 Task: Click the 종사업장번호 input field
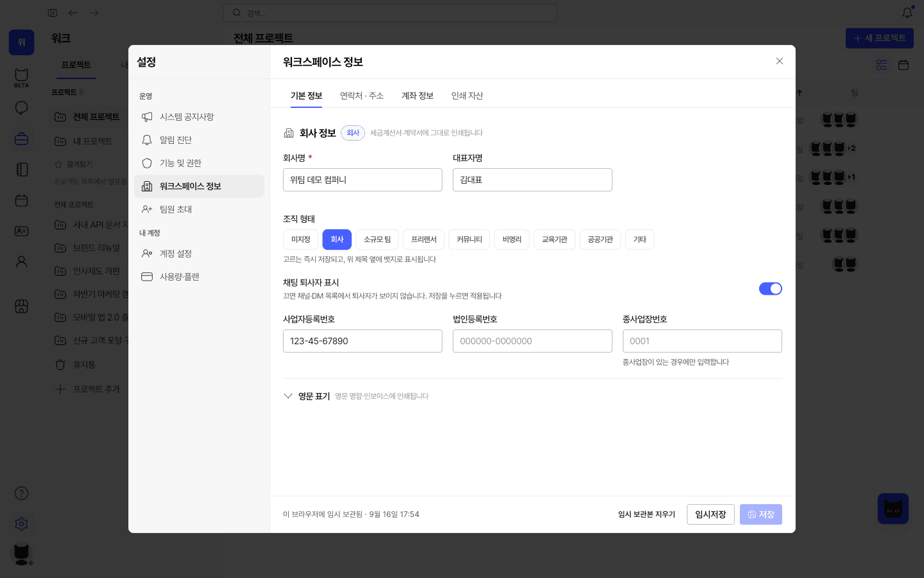703,341
